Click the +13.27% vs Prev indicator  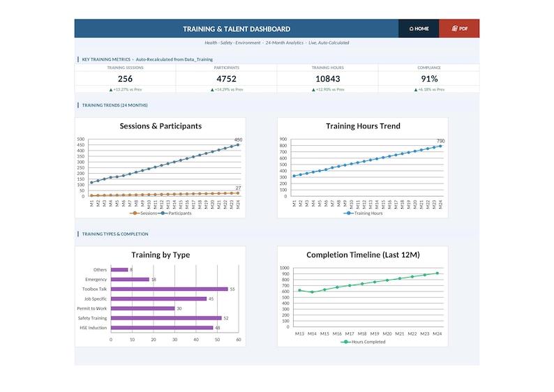point(126,90)
